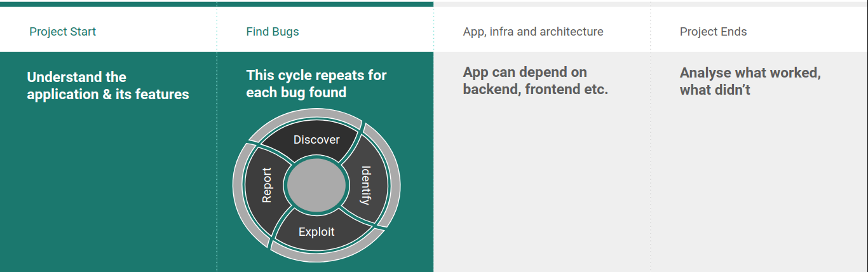Click the 'Understand the application & its features' heading
This screenshot has width=868, height=272.
(108, 86)
